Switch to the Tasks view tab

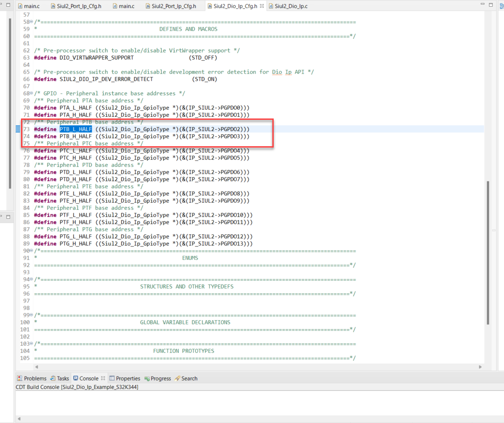tap(59, 378)
